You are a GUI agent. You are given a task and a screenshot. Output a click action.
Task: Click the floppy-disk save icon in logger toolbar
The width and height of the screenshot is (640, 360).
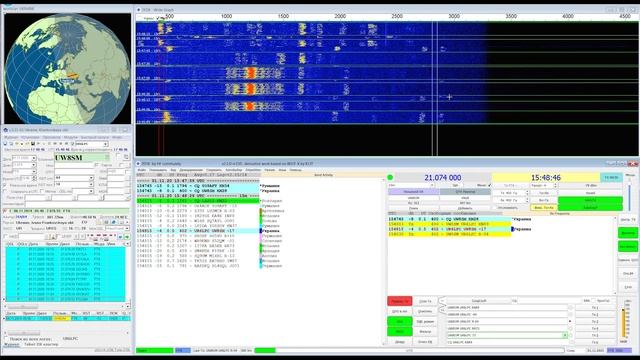33,144
